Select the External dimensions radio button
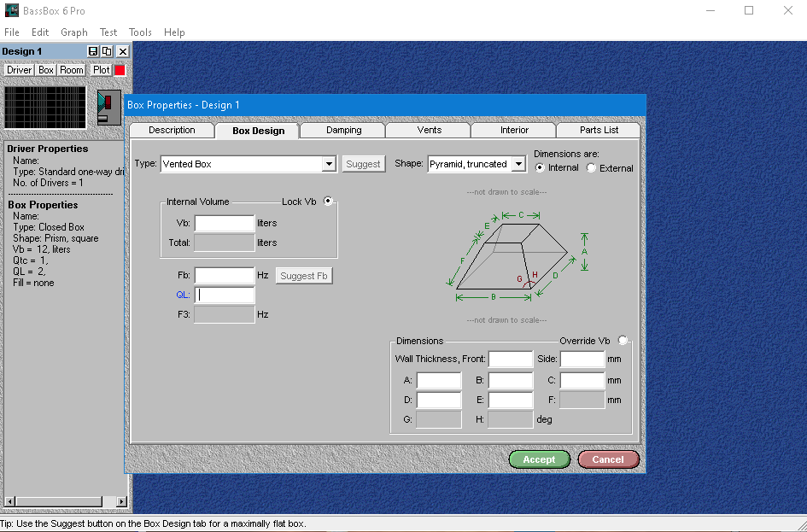807x532 pixels. tap(591, 168)
